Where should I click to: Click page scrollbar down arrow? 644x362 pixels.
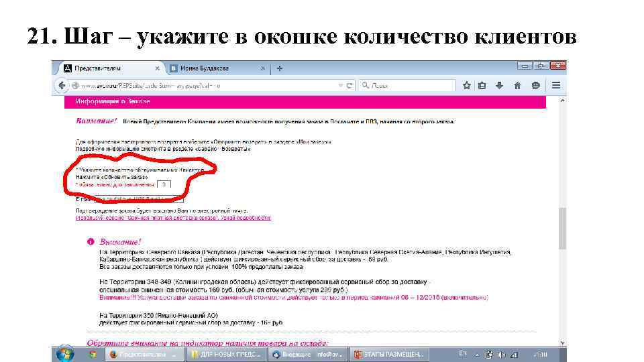562,343
